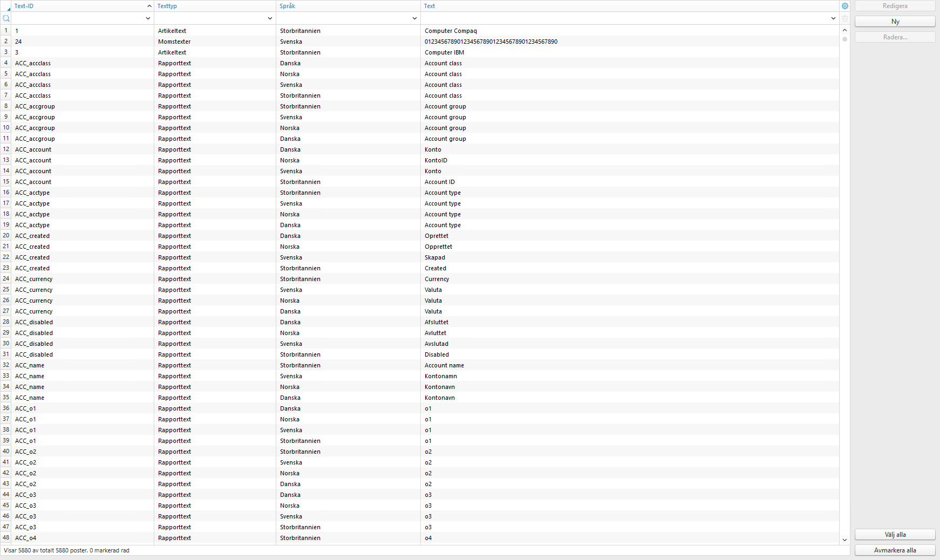The height and width of the screenshot is (560, 940).
Task: Open the table settings gear icon
Action: coord(845,6)
